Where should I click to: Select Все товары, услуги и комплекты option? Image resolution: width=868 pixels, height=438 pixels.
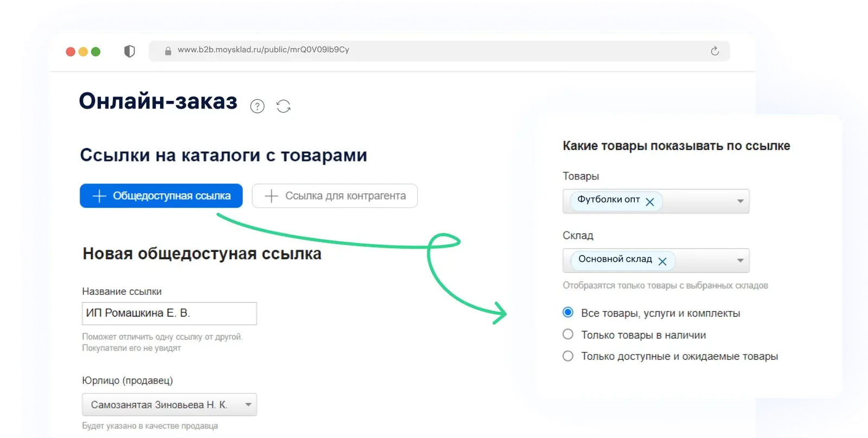(568, 312)
